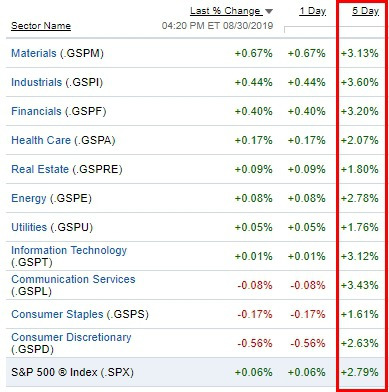The height and width of the screenshot is (392, 389).
Task: Sort table by 1 Day column
Action: [312, 11]
